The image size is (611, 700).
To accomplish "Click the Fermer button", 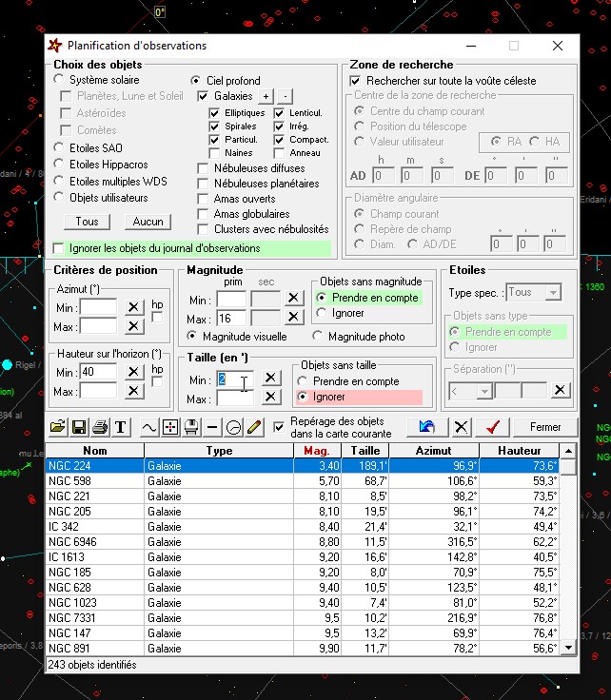I will pyautogui.click(x=545, y=427).
